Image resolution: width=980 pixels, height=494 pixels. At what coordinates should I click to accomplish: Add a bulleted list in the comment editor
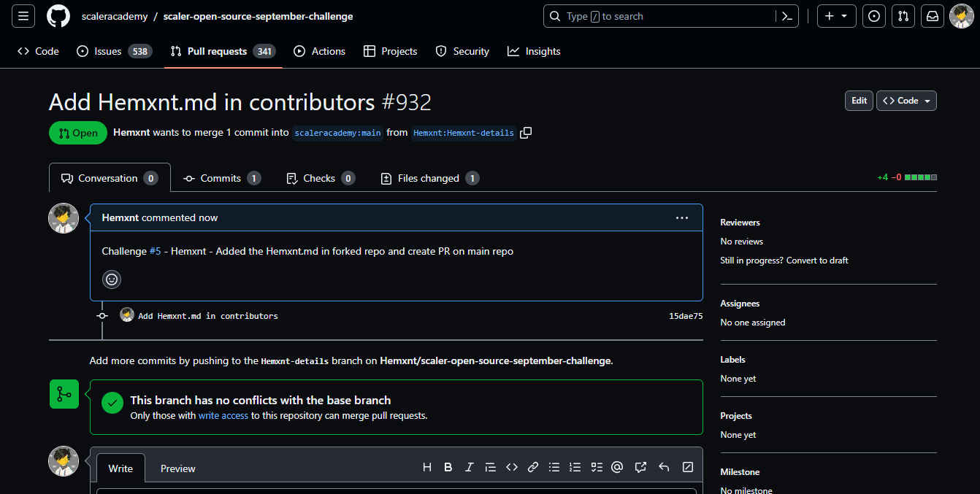click(x=554, y=467)
